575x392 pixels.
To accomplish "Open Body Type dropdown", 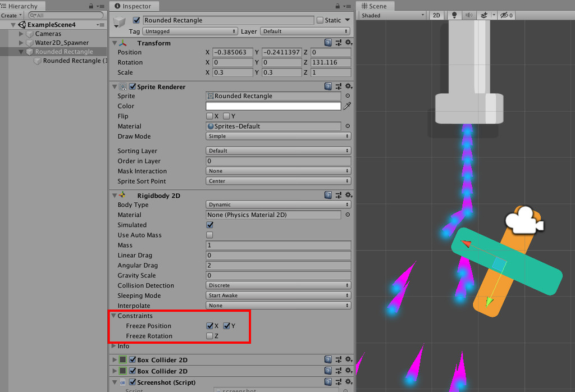I will tap(279, 204).
